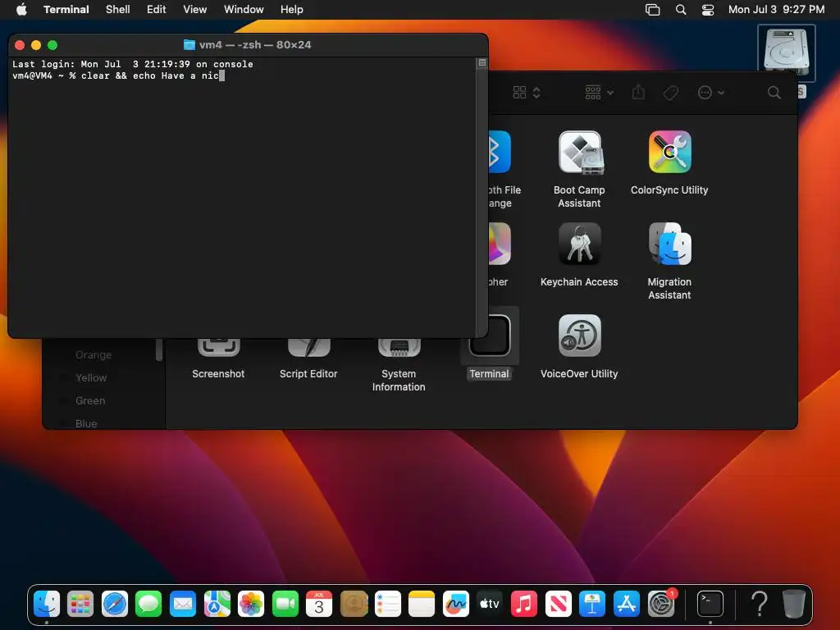The width and height of the screenshot is (840, 630).
Task: Open News from the Dock
Action: point(558,604)
